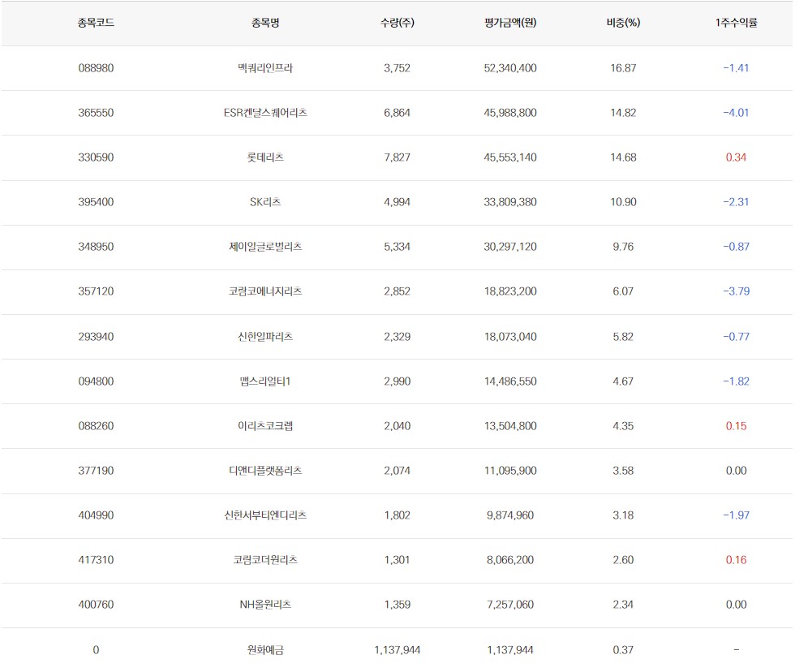
Task: Click weight value 10.90
Action: [623, 202]
